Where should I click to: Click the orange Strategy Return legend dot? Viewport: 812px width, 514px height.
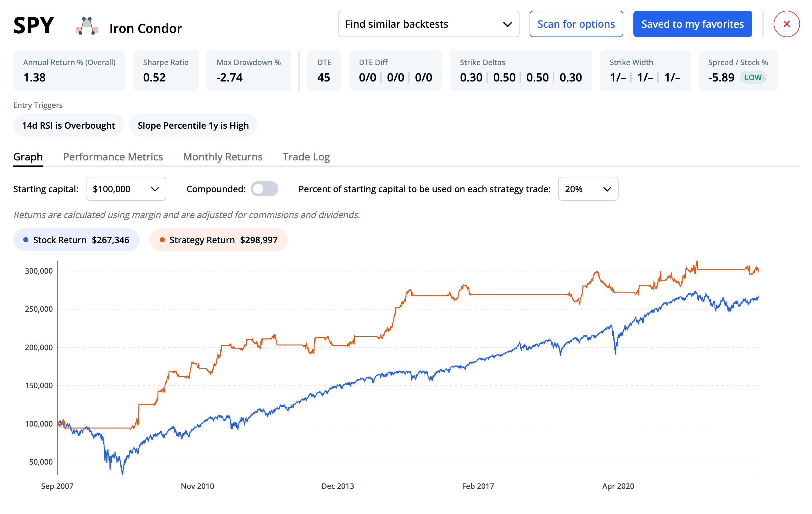click(162, 240)
